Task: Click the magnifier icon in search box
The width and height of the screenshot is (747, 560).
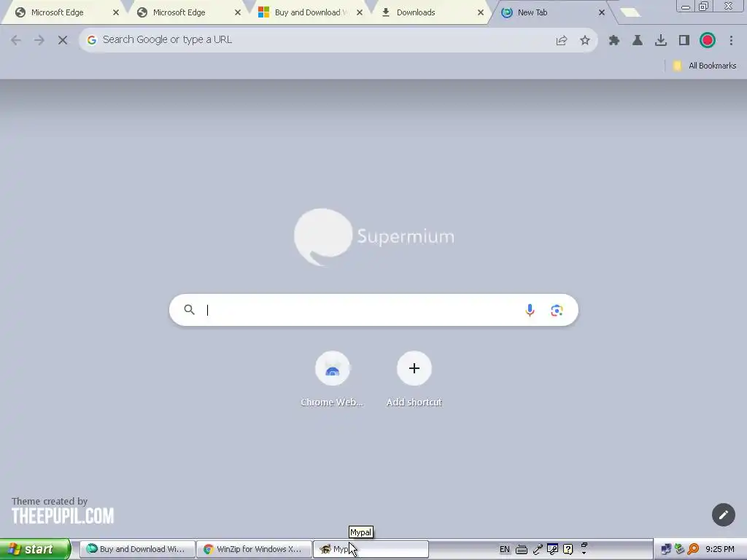Action: coord(189,310)
